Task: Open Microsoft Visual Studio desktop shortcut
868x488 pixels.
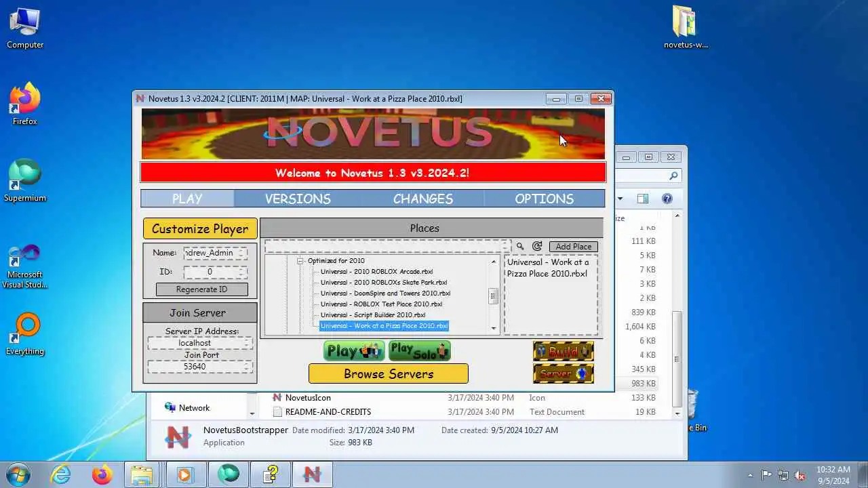Action: [x=25, y=266]
